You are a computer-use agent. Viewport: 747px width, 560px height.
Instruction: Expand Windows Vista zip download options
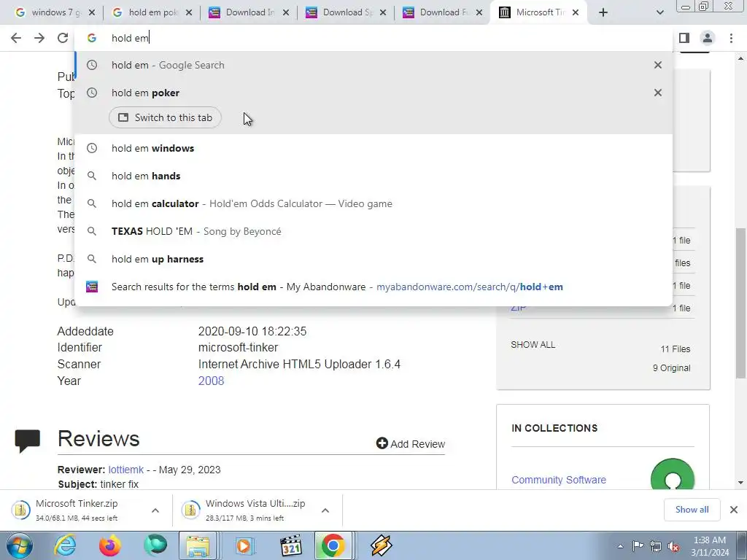(325, 510)
